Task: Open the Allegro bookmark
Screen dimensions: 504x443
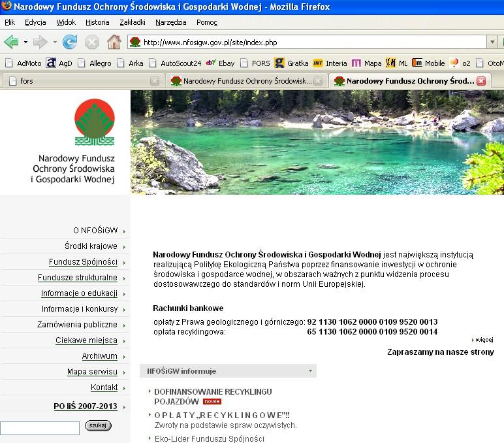Action: click(x=95, y=63)
